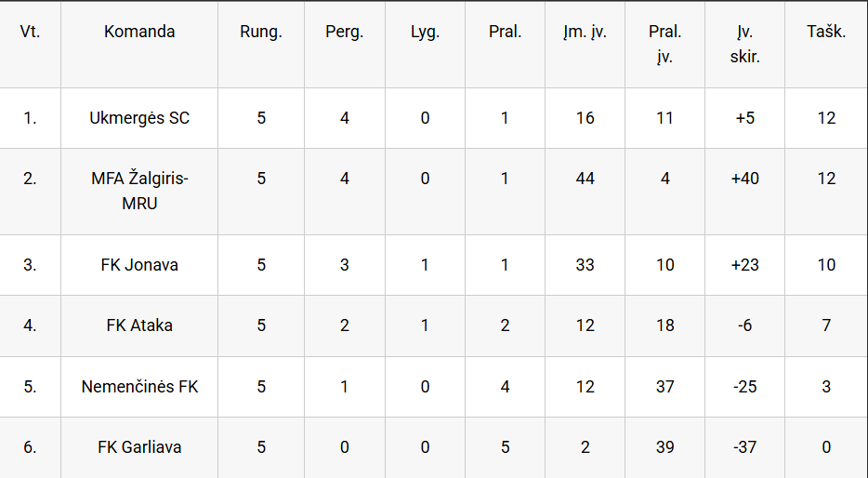The width and height of the screenshot is (868, 478).
Task: Select the Tašk. column header
Action: pos(826,33)
